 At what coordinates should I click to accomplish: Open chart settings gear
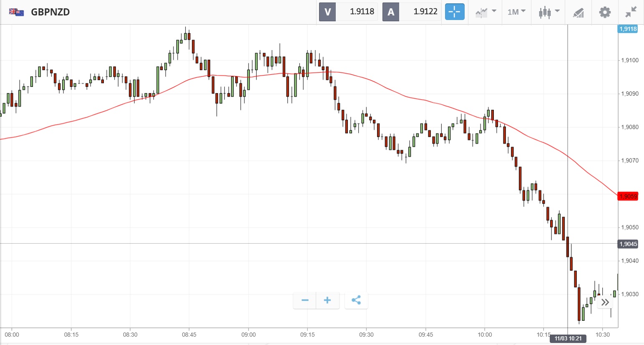(x=605, y=12)
